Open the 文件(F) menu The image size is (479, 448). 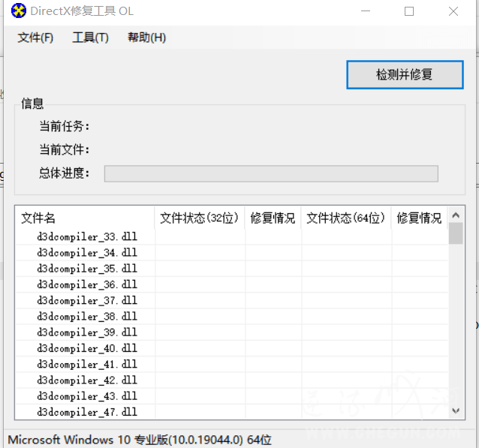(x=35, y=38)
